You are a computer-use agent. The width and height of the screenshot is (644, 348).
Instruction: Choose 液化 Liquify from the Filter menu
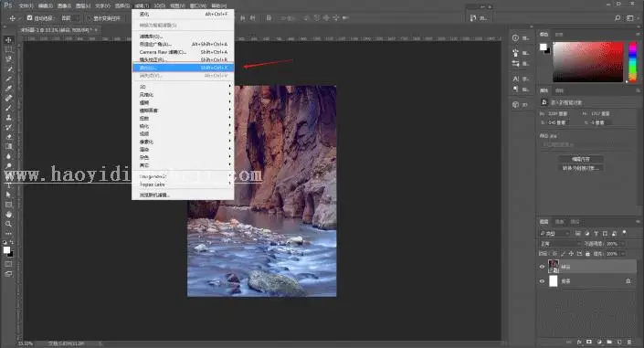(x=183, y=68)
